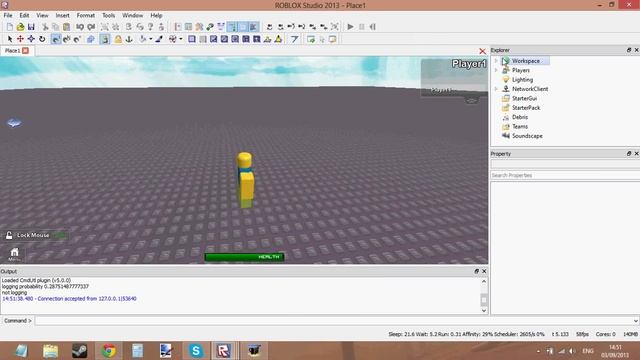640x360 pixels.
Task: Open the File menu
Action: point(8,16)
